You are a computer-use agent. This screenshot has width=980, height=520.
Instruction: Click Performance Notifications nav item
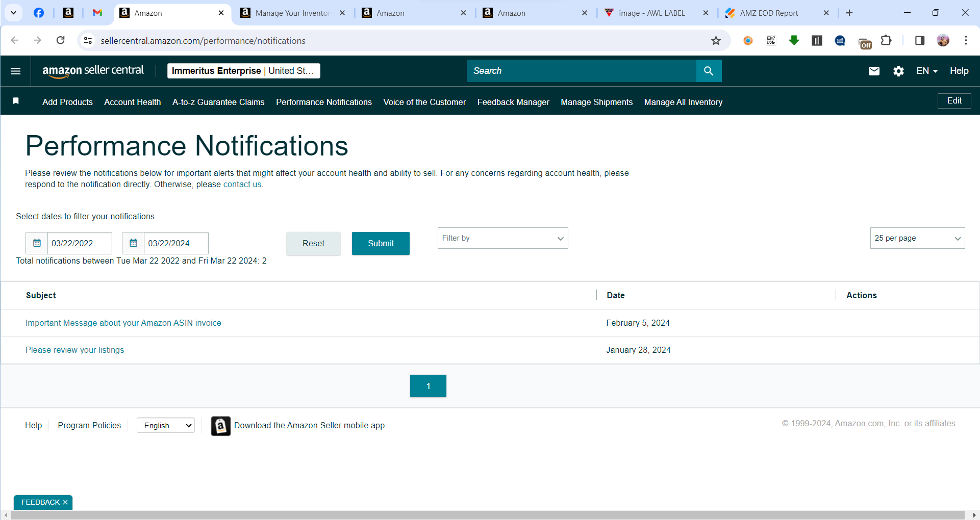[x=324, y=102]
